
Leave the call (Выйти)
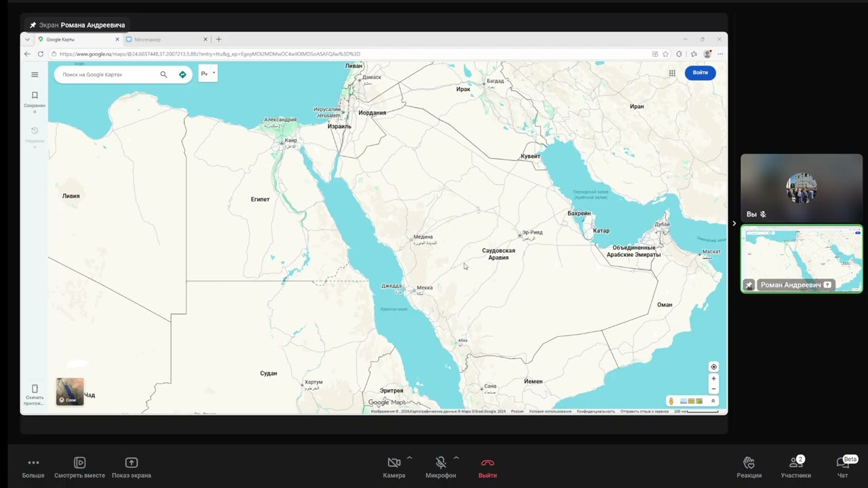(488, 467)
